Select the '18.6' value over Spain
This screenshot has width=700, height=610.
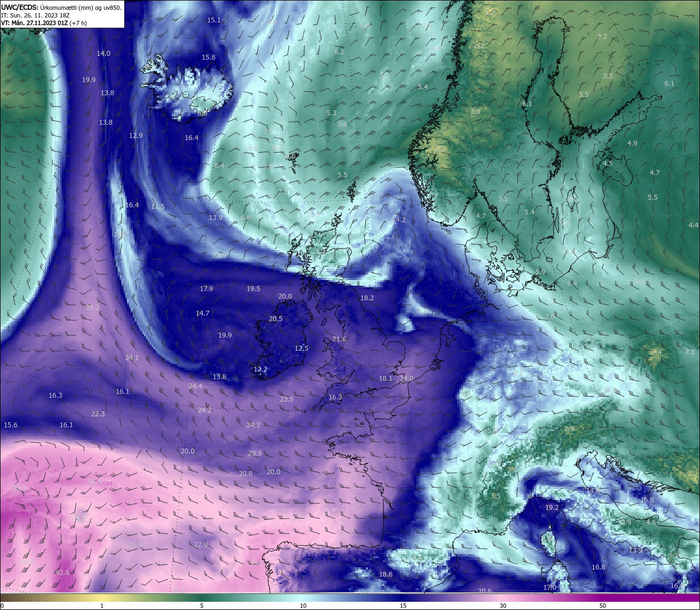[x=386, y=574]
